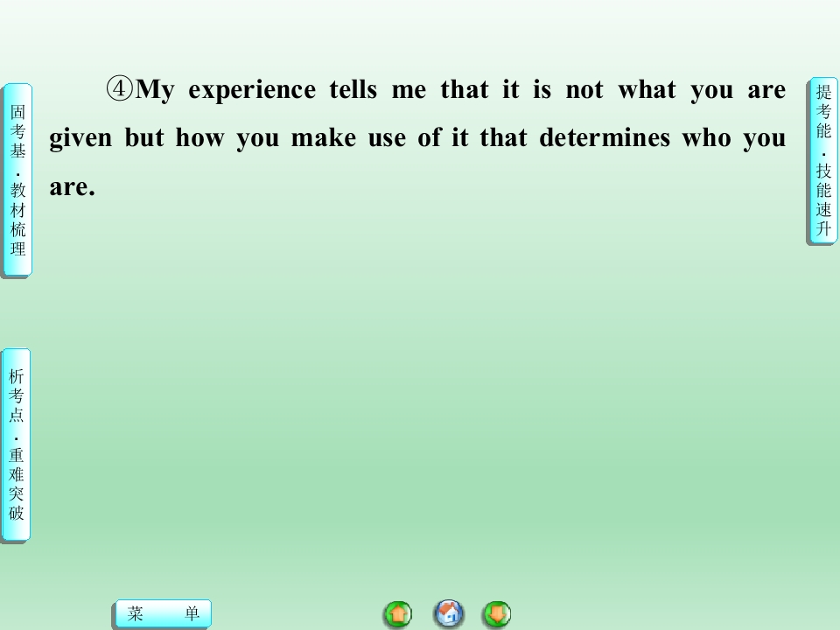Click the green down arrow navigation icon
840x630 pixels.
coord(497,614)
